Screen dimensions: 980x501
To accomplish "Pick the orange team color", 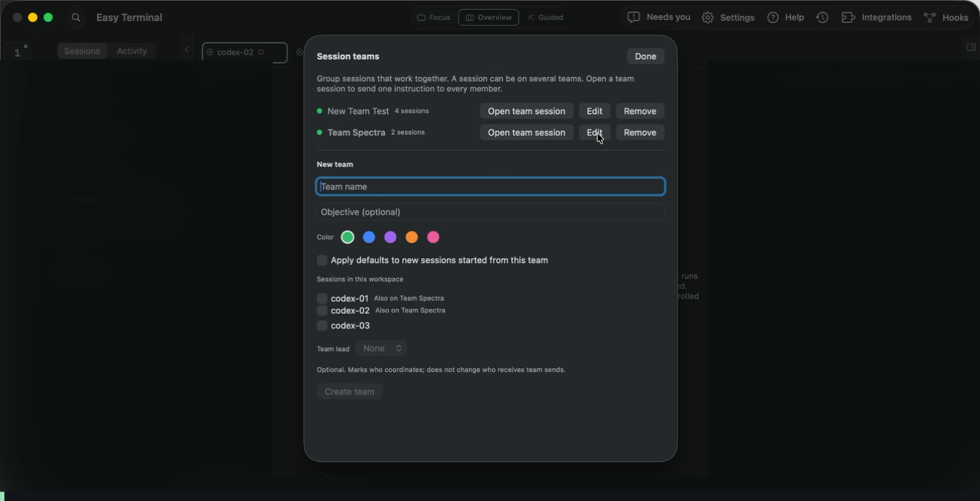I will tap(412, 237).
